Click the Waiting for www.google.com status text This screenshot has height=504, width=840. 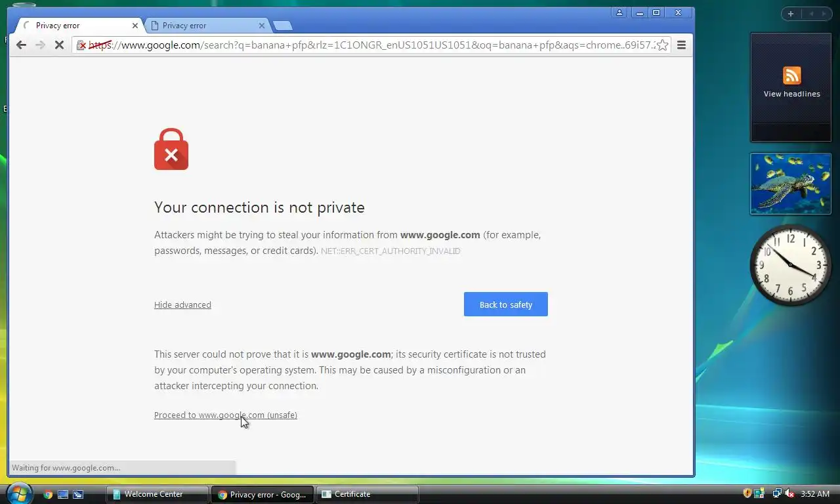coord(66,468)
